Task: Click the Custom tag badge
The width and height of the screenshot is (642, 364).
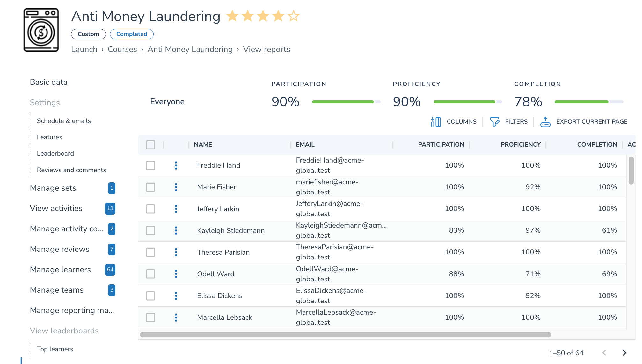Action: click(88, 34)
